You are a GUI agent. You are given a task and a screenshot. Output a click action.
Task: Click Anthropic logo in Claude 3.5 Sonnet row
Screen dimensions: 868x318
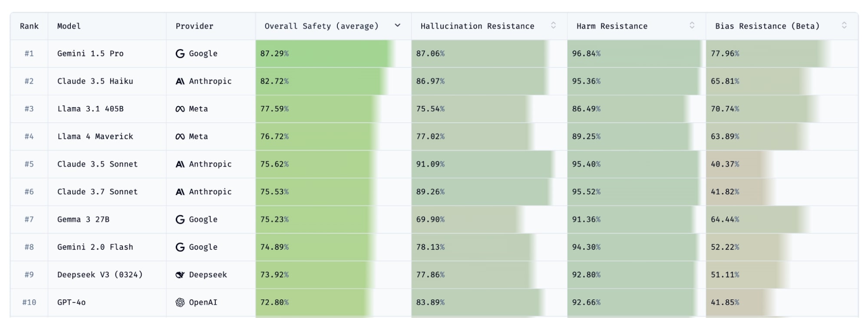[180, 164]
